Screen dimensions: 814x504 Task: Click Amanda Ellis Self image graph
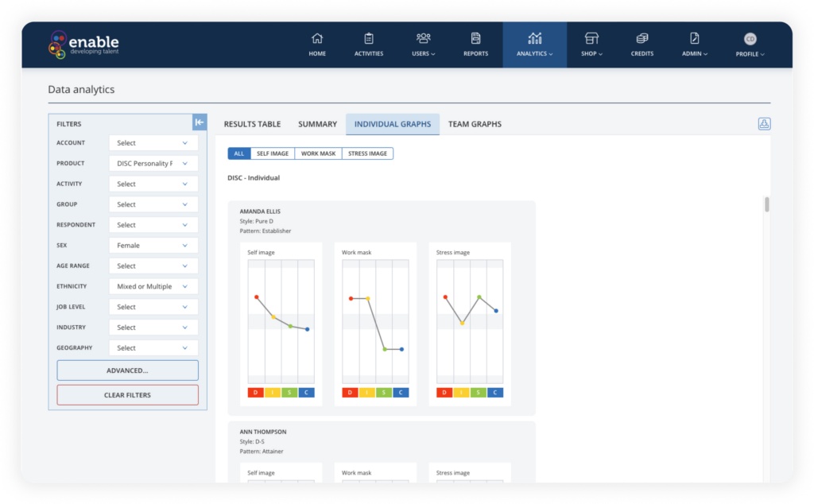point(281,322)
